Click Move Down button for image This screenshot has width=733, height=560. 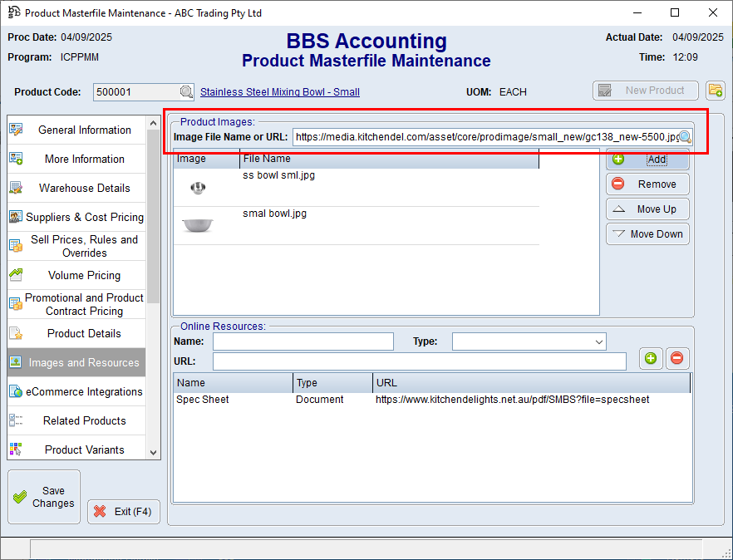pyautogui.click(x=647, y=234)
